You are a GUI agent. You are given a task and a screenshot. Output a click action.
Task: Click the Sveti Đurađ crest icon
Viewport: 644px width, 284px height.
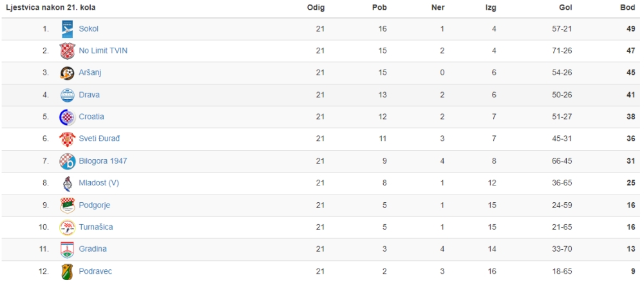point(67,139)
